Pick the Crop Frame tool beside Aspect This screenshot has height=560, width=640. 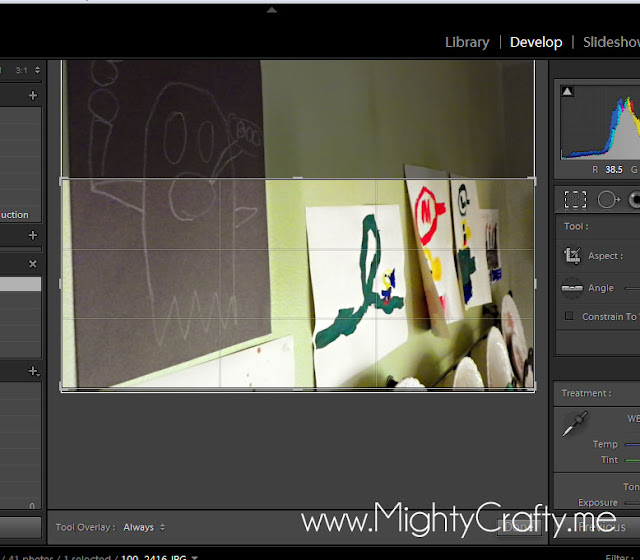(572, 256)
